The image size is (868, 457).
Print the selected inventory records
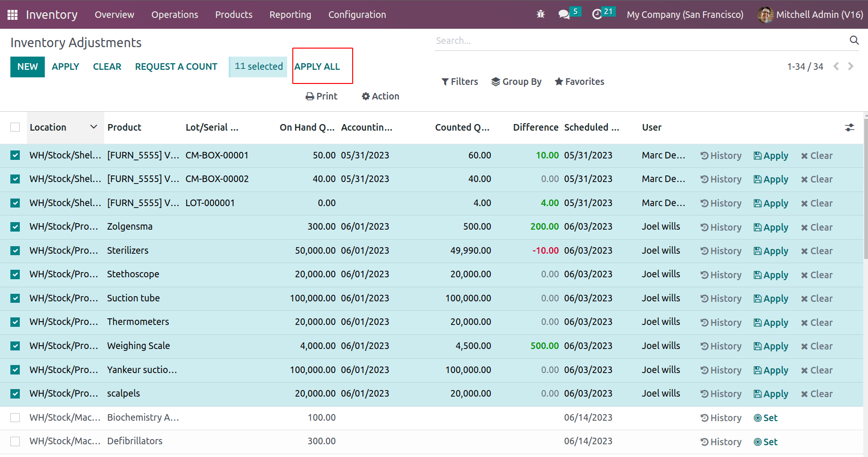322,96
